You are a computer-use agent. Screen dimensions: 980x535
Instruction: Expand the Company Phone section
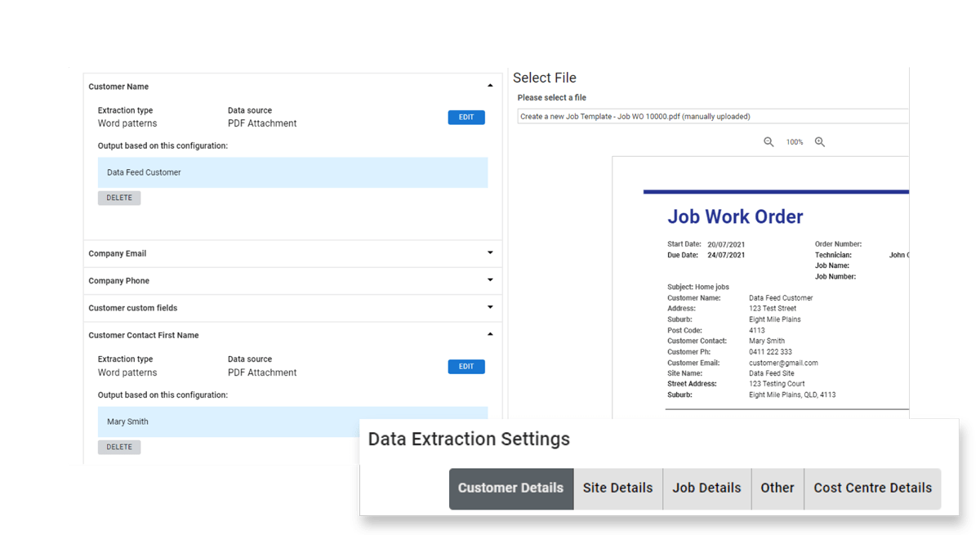point(490,280)
